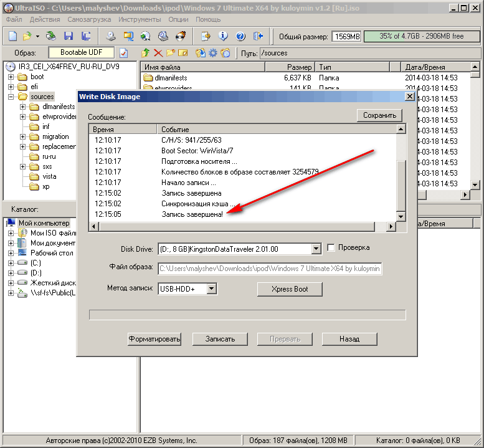
Task: Click the folder with blue sheet icon
Action: 225,53
